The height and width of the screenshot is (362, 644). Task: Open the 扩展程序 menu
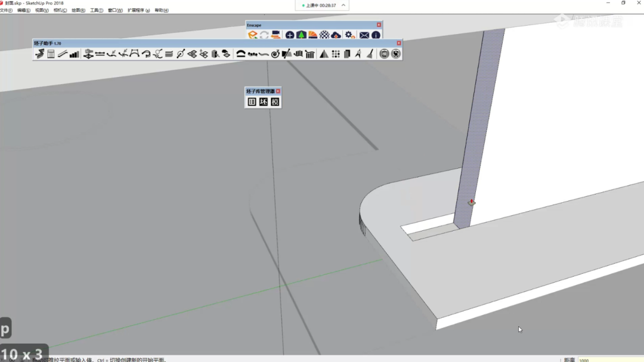139,10
